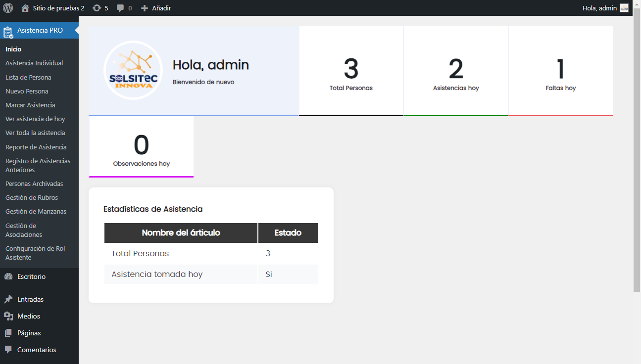Click the Comentarios sidebar icon
The height and width of the screenshot is (364, 641).
coord(8,350)
